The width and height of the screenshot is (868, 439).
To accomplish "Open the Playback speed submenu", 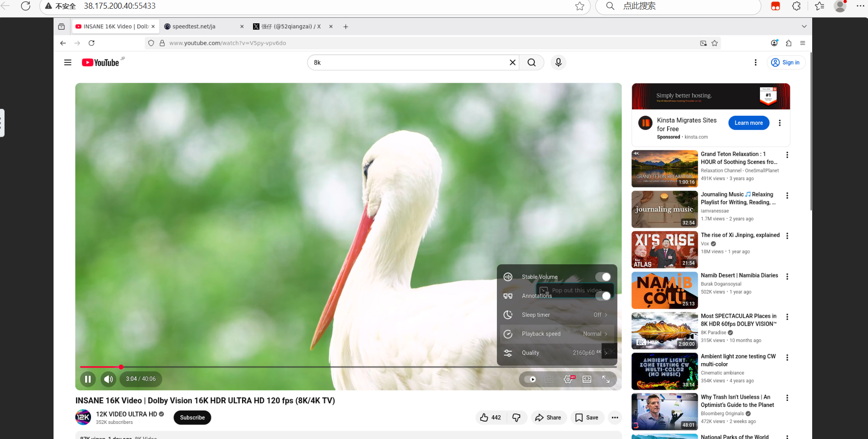I will point(557,334).
